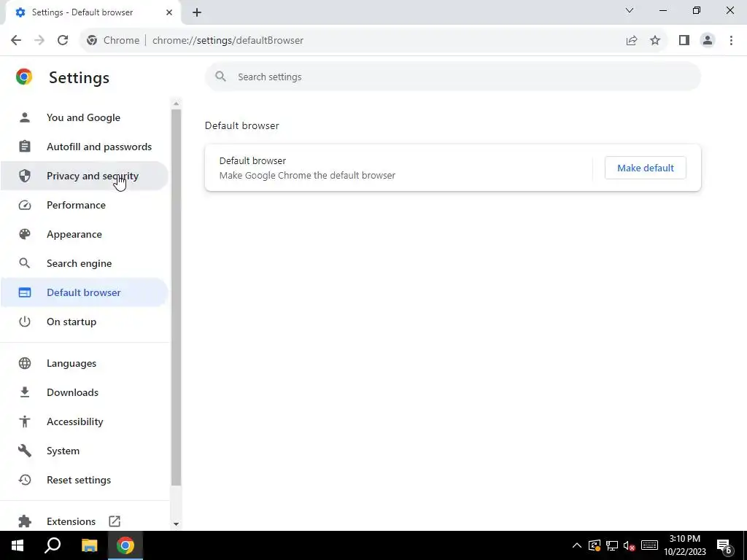Click the browser back arrow
The width and height of the screenshot is (747, 560).
click(16, 41)
